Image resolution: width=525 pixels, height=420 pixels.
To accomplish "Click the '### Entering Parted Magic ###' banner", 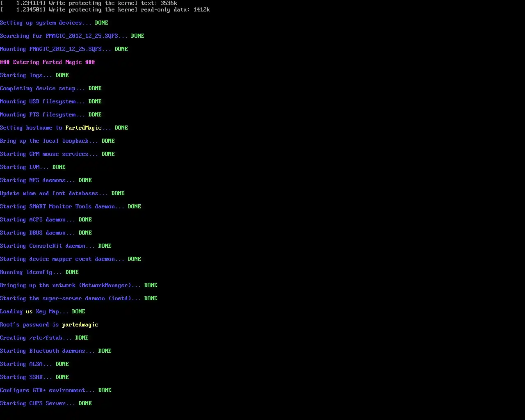I will click(x=48, y=62).
